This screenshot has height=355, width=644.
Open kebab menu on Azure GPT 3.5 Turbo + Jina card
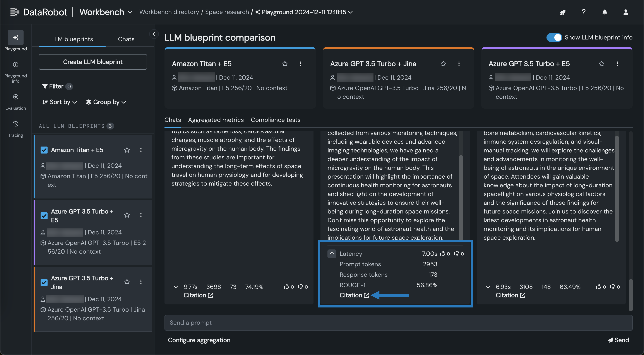(459, 64)
